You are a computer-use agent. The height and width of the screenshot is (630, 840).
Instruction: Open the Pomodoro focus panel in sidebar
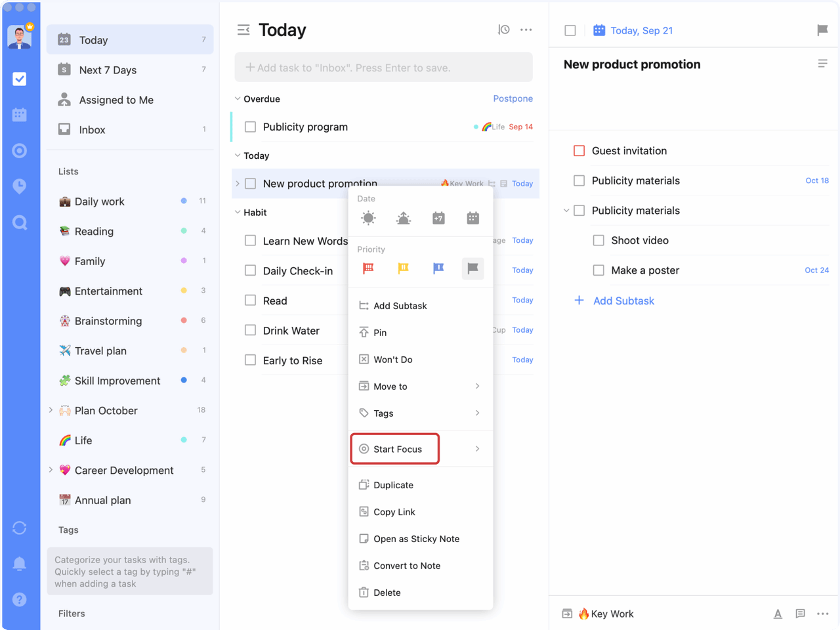click(20, 186)
